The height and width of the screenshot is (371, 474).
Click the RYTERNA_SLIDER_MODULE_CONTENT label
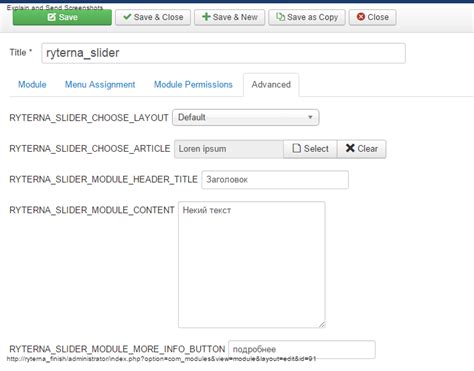pyautogui.click(x=92, y=210)
